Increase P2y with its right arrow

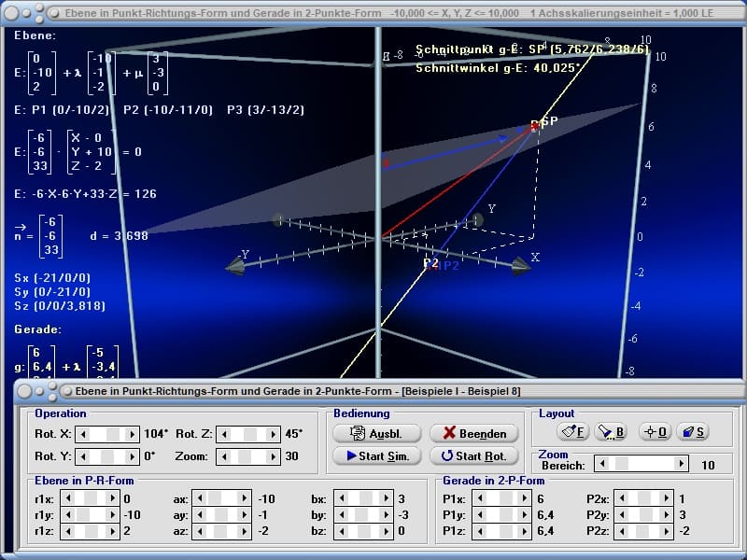click(x=666, y=514)
